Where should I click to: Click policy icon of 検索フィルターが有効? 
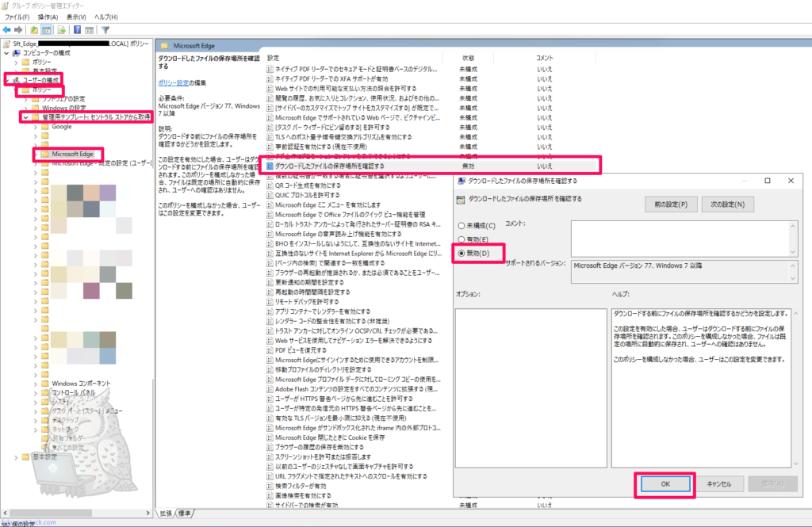(x=270, y=486)
